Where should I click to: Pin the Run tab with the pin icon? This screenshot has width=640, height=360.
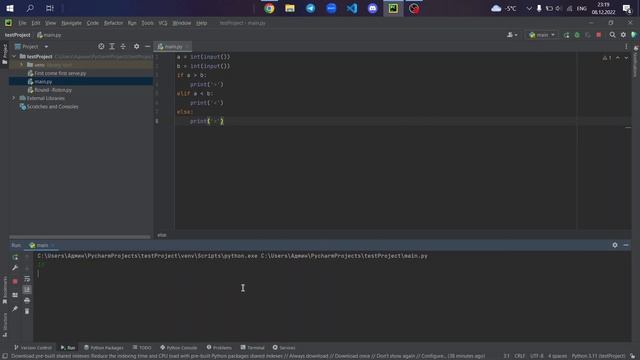point(15,309)
